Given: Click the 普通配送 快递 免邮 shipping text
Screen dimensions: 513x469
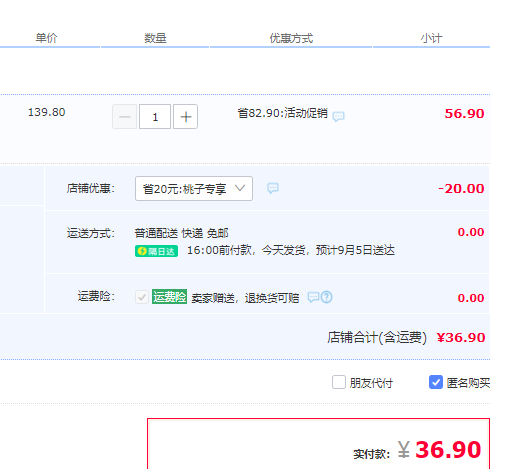Looking at the screenshot, I should click(181, 233).
